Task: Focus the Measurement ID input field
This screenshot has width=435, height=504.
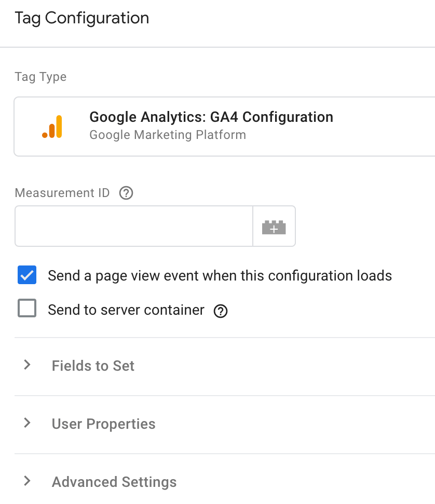Action: tap(134, 226)
